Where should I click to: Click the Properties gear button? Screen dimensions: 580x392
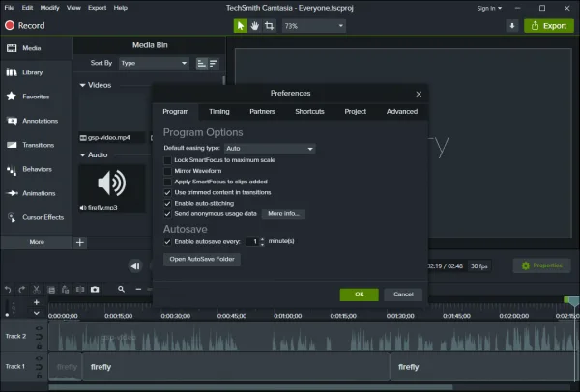pos(541,266)
